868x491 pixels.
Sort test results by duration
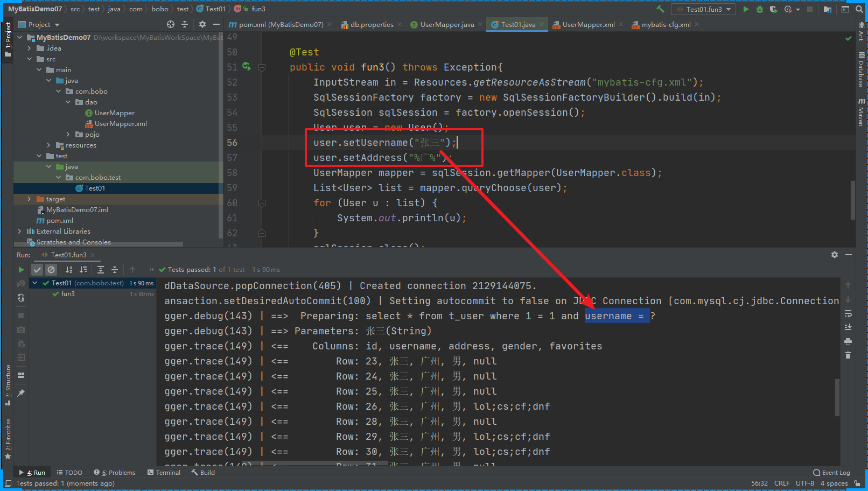(x=83, y=270)
